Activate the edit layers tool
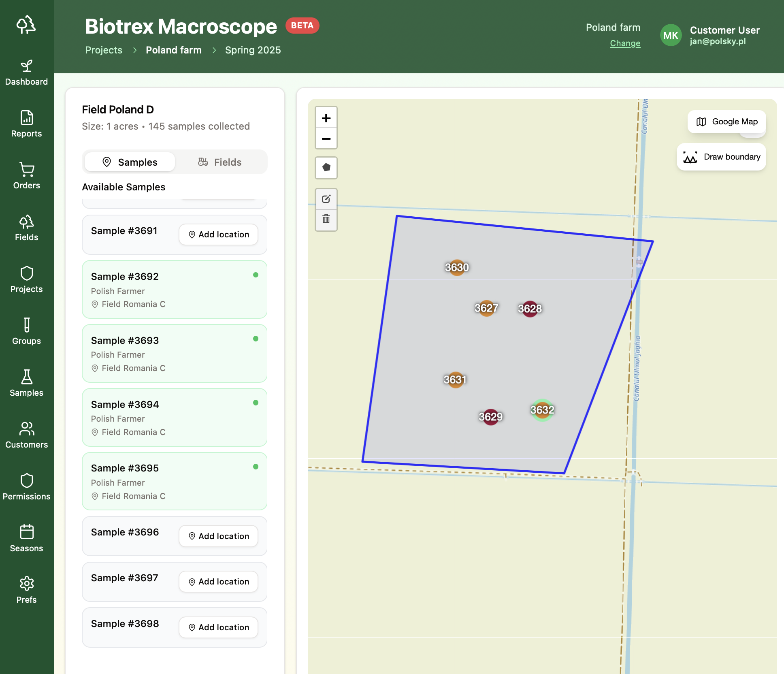Image resolution: width=784 pixels, height=674 pixels. pyautogui.click(x=326, y=199)
